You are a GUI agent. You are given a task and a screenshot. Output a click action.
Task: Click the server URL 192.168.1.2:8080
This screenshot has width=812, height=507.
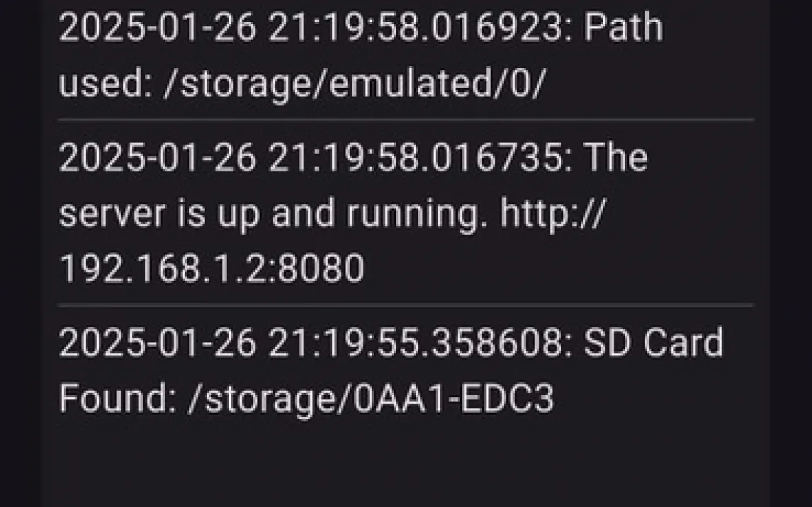click(211, 269)
